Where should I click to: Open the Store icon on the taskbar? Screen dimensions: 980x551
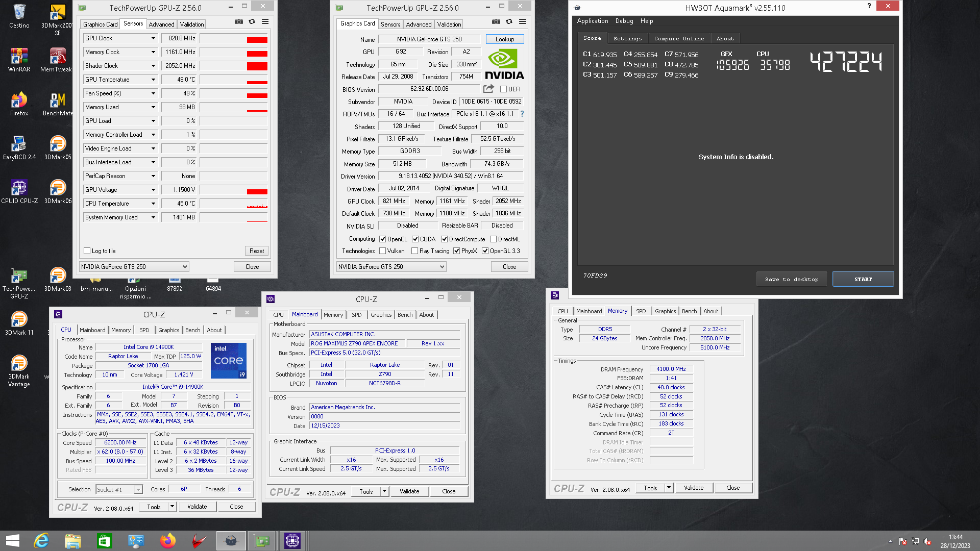tap(105, 541)
